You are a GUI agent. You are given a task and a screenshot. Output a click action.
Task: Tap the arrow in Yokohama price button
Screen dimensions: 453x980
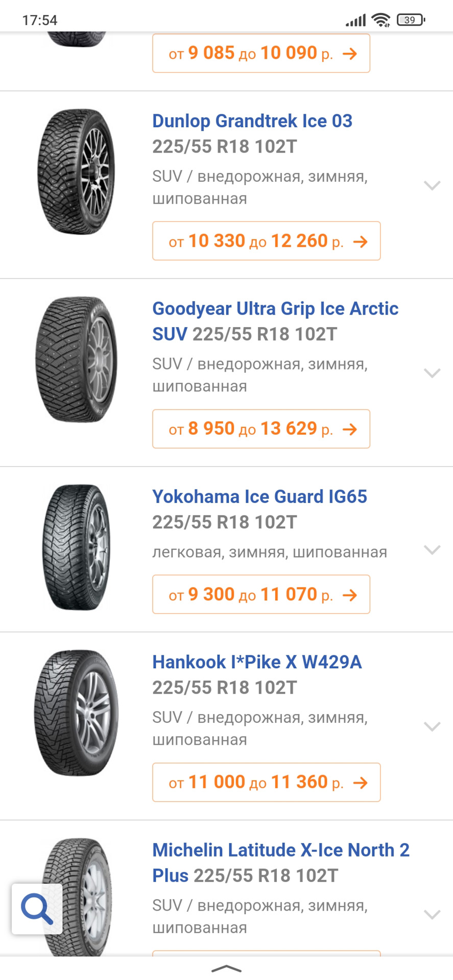click(350, 595)
